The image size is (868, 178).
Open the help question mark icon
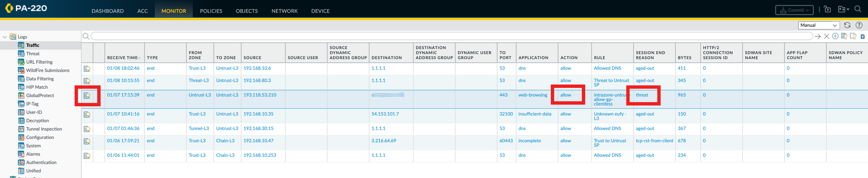pyautogui.click(x=859, y=25)
